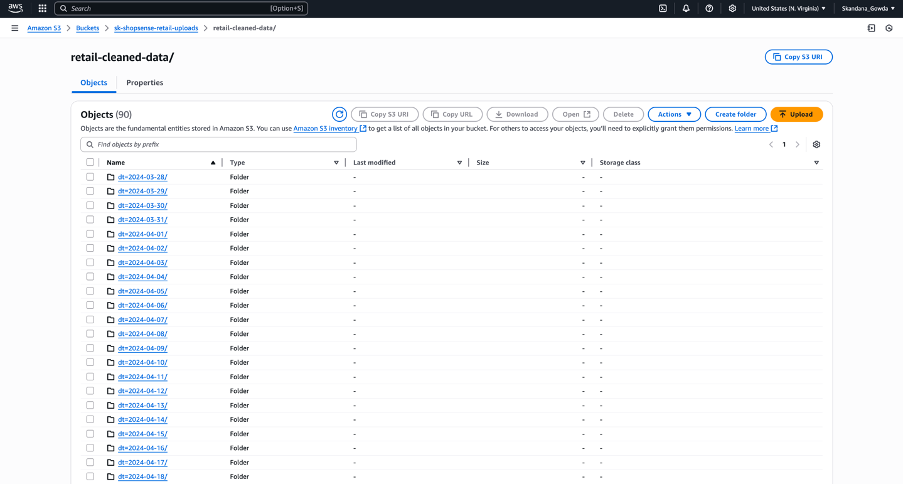
Task: Open the dt=2024-04-18/ folder
Action: coord(142,477)
